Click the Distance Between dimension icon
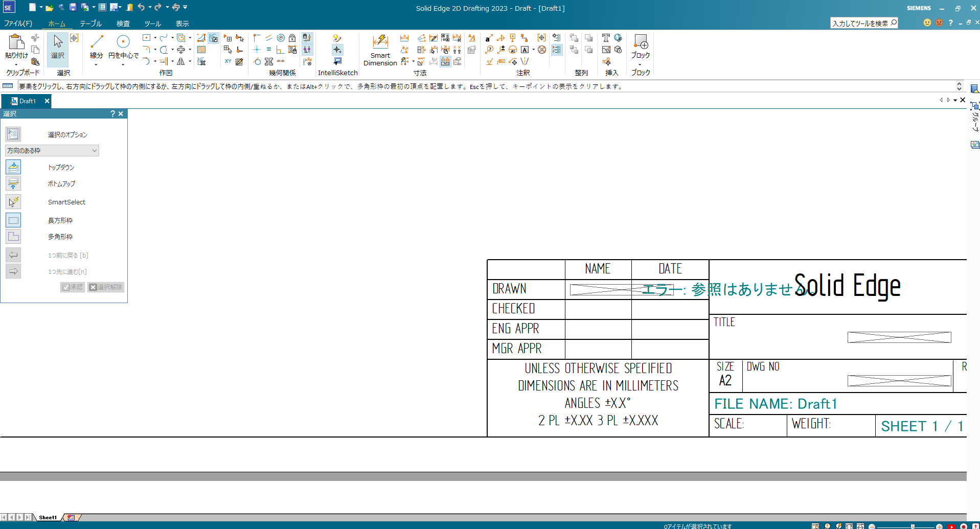The image size is (980, 529). 404,38
